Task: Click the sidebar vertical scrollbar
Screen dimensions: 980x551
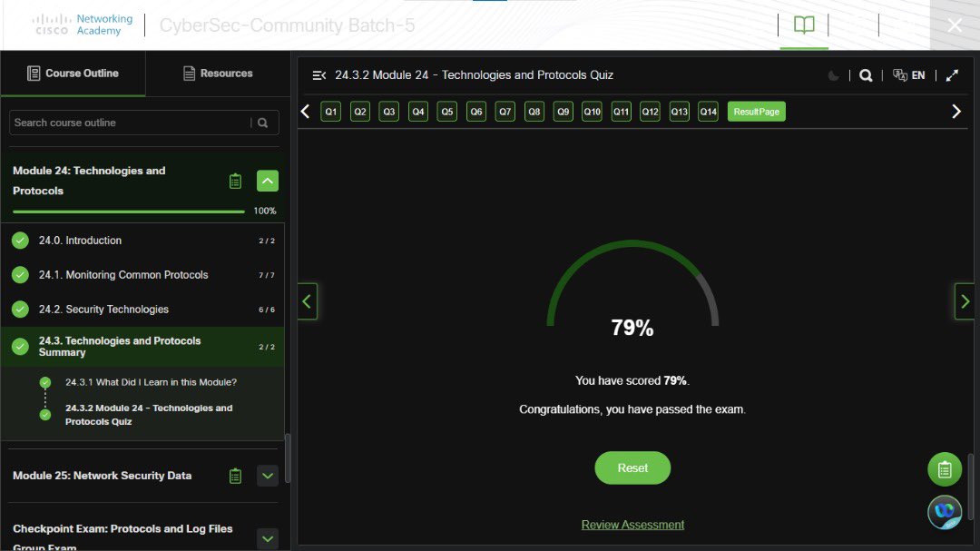Action: tap(287, 458)
